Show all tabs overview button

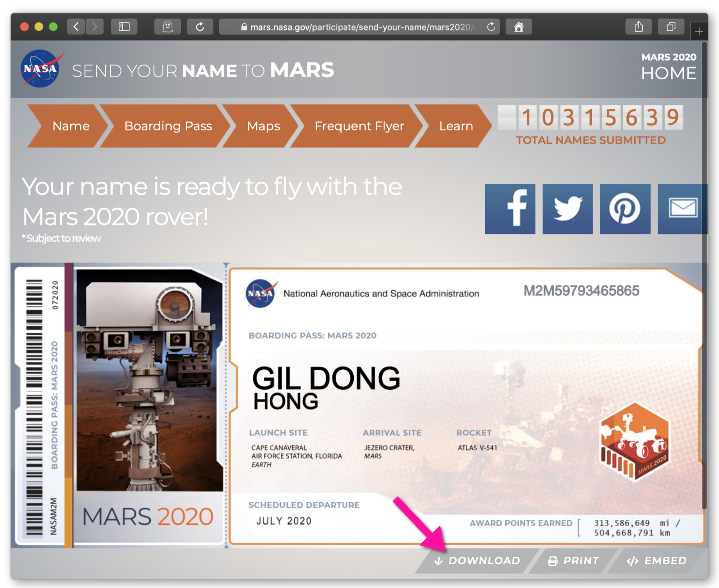671,27
